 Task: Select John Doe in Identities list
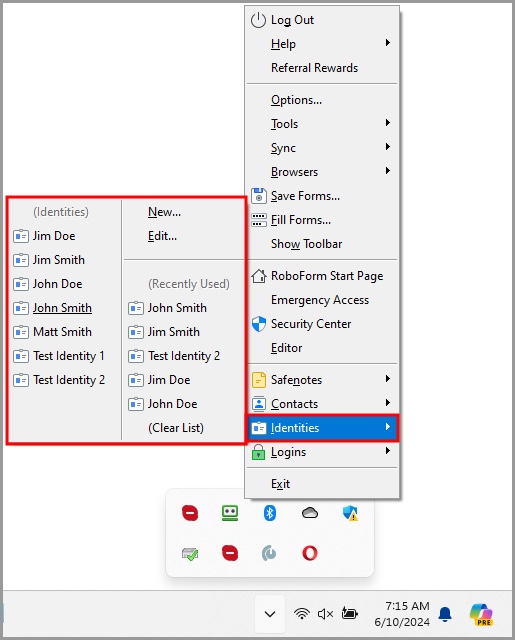point(65,284)
